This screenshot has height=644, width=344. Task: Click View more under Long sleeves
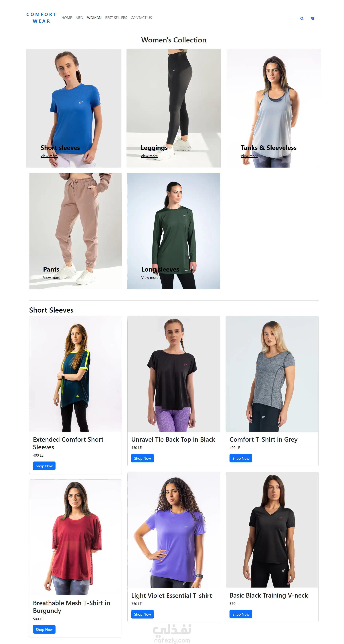pyautogui.click(x=150, y=278)
